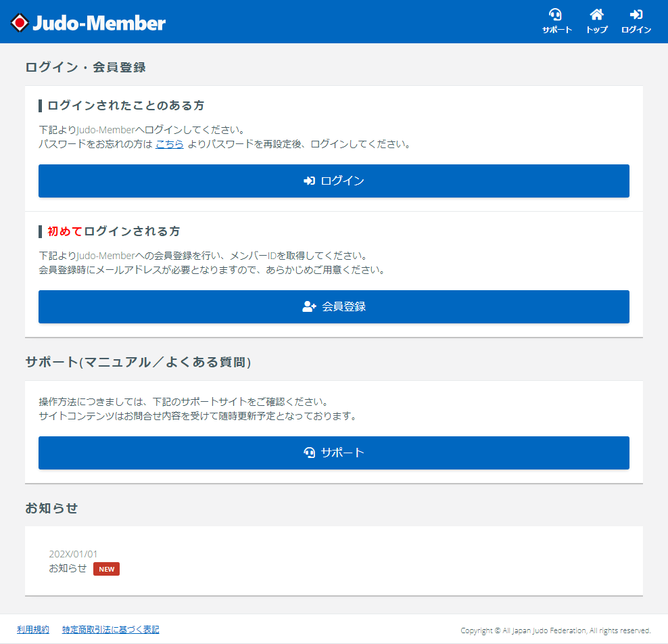Click the 会員登録 registration button
668x644 pixels.
tap(333, 306)
